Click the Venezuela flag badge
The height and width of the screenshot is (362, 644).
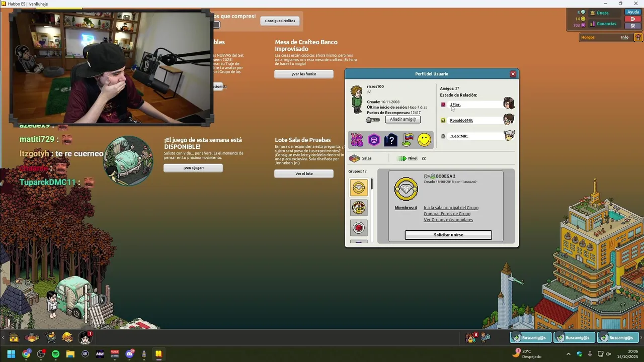click(x=408, y=140)
